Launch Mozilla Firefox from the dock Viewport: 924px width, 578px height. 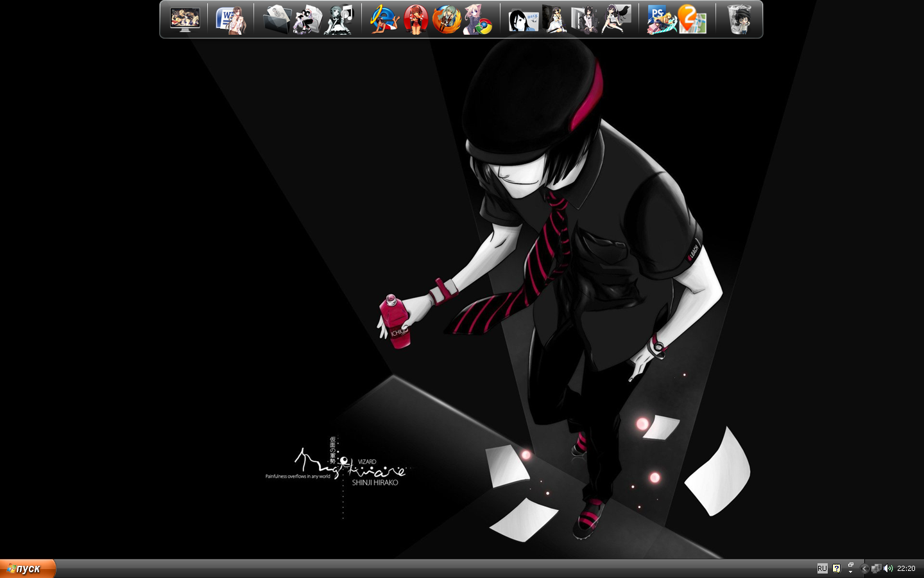[447, 19]
